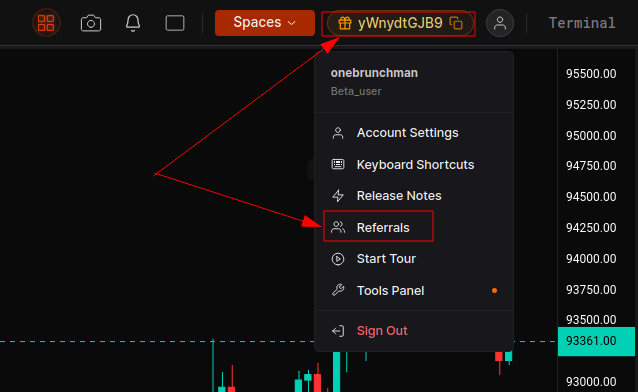The image size is (638, 392).
Task: Click Start Tour menu entry
Action: (x=414, y=259)
